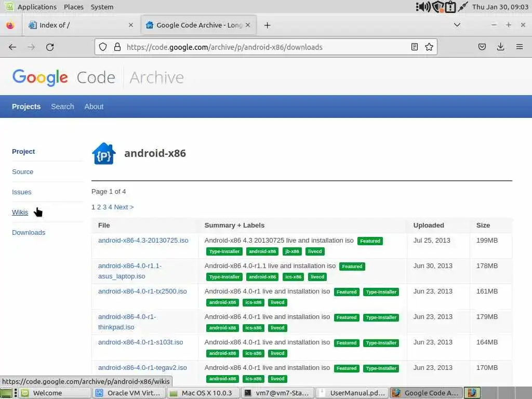
Task: Open the Source sidebar link
Action: [x=23, y=171]
